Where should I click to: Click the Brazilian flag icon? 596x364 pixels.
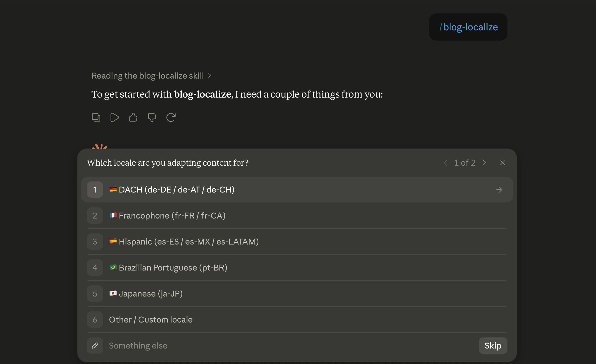tap(113, 267)
